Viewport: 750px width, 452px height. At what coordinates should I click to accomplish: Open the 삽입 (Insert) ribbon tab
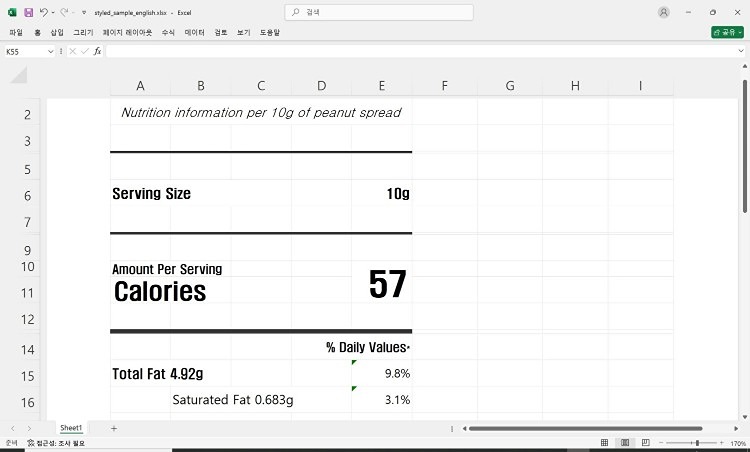coord(57,32)
